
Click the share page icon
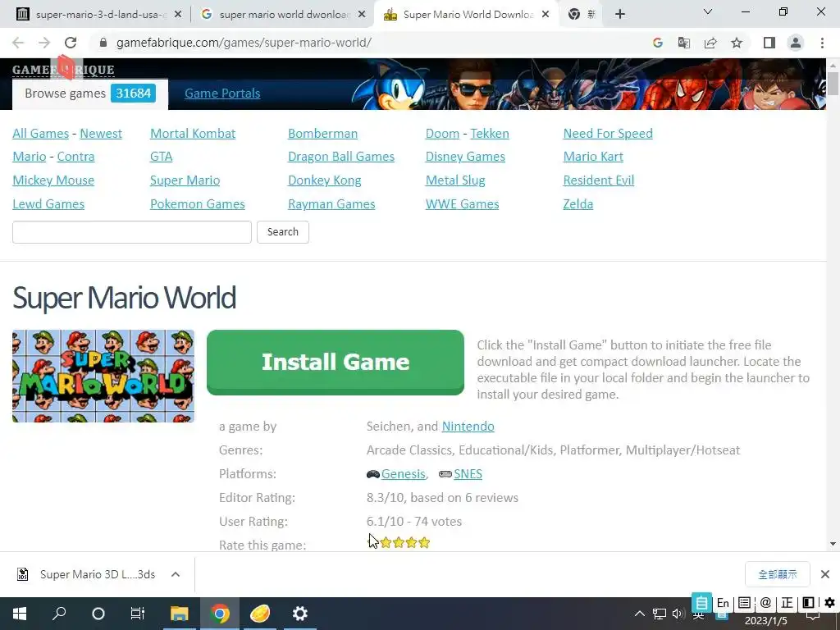click(710, 43)
